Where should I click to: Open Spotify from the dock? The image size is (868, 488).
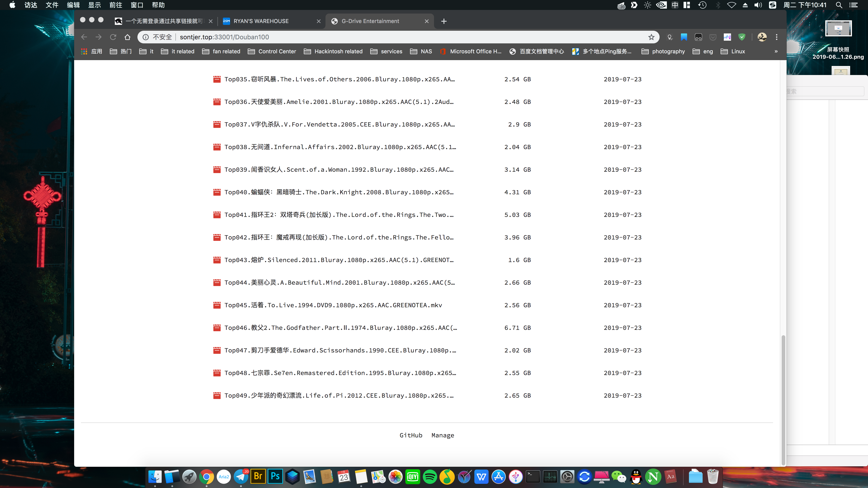(x=430, y=476)
